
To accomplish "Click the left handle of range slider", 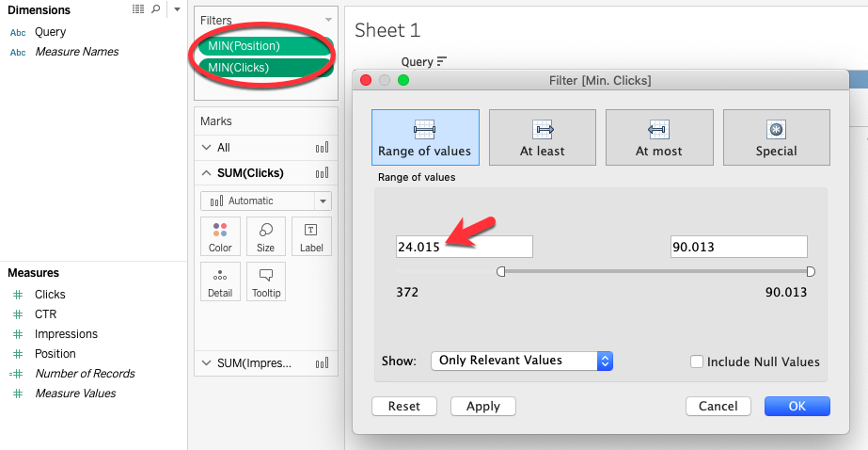I will 501,271.
